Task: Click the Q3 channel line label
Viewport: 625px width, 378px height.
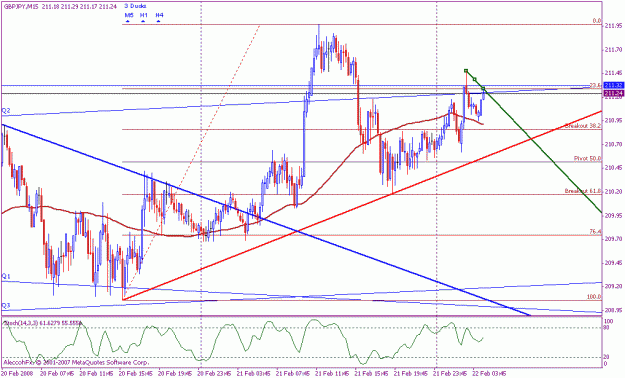Action: [6, 306]
